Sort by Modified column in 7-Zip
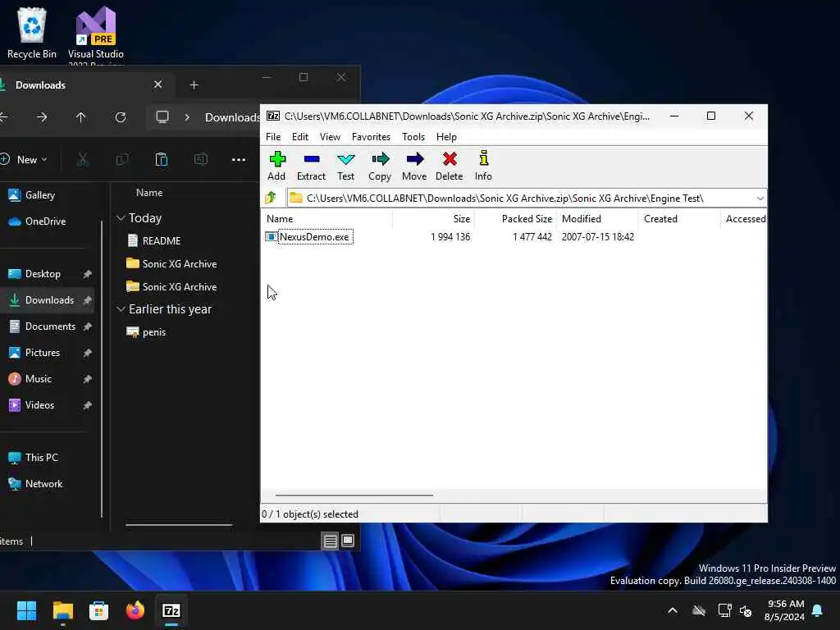The image size is (840, 630). (x=598, y=218)
